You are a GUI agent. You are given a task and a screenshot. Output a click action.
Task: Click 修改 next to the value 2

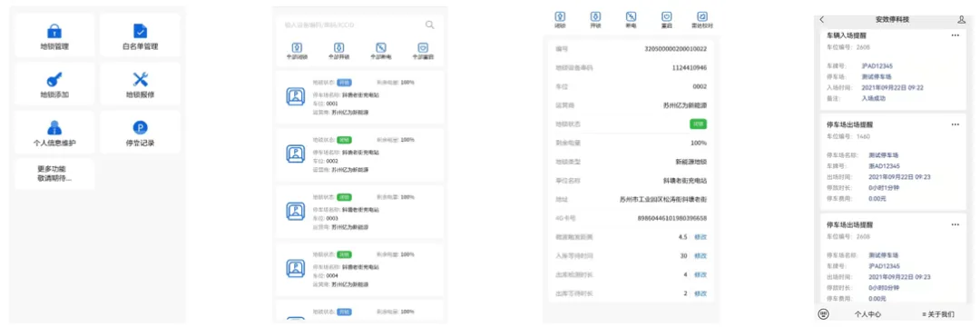pyautogui.click(x=701, y=293)
